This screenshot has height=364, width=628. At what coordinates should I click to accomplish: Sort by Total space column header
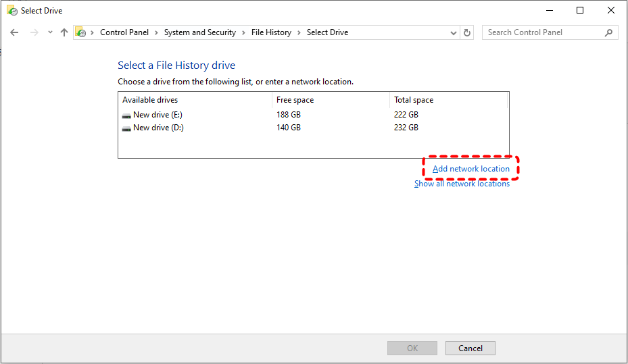(x=448, y=100)
